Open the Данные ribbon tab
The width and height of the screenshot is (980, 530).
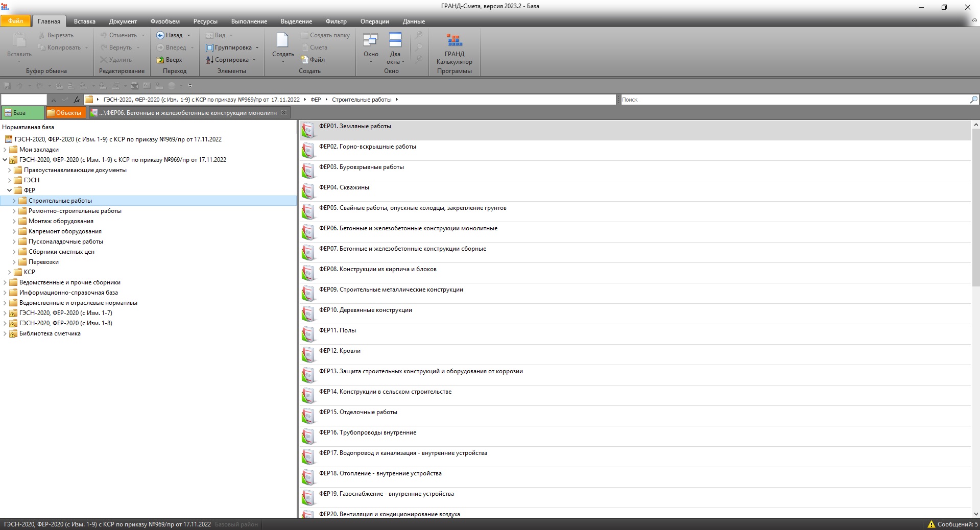[414, 21]
